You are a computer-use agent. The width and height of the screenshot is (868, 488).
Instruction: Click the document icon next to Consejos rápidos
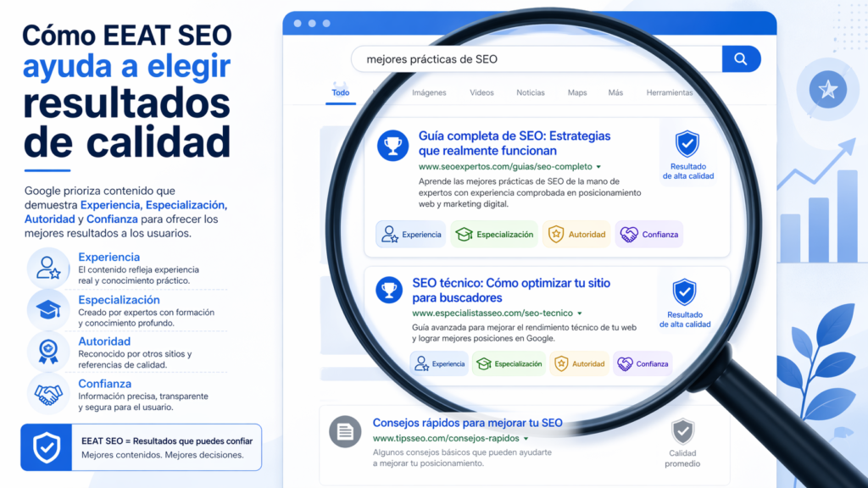pyautogui.click(x=344, y=431)
